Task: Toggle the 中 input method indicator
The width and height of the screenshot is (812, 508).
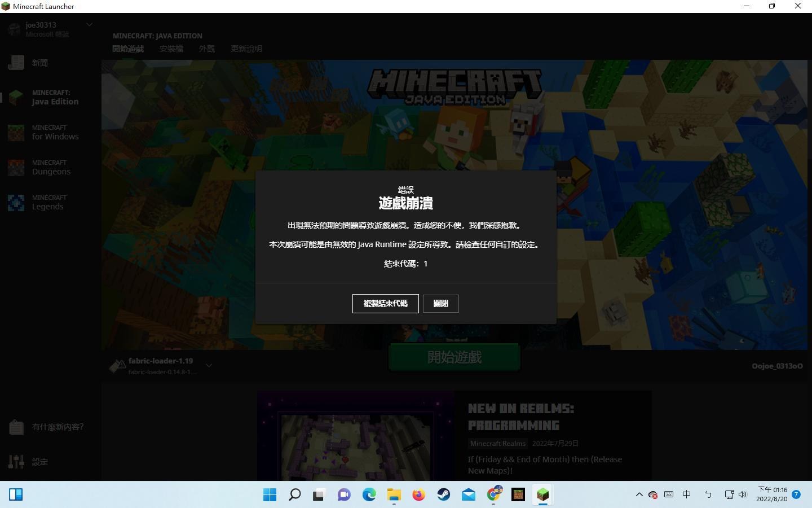Action: point(687,494)
